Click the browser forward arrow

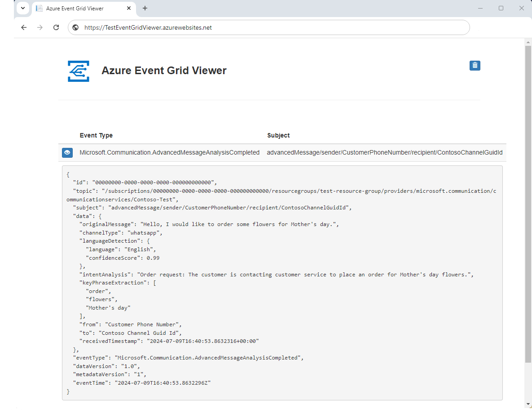(x=40, y=27)
